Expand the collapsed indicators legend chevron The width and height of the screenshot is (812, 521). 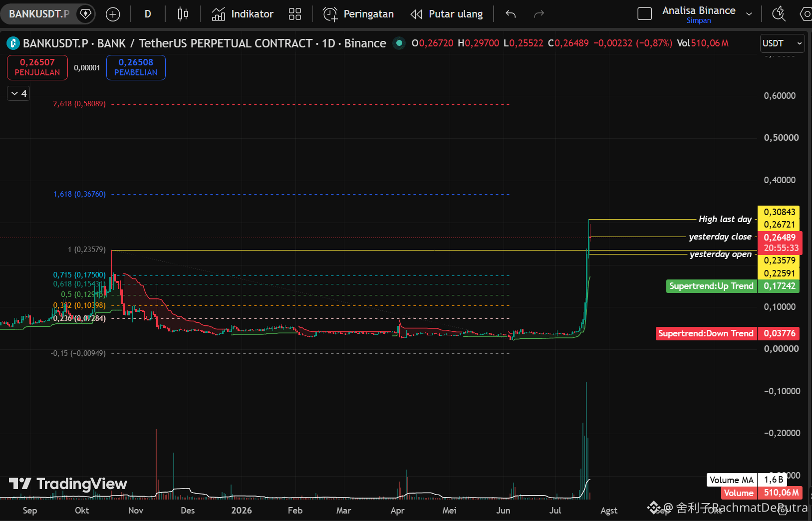[x=18, y=93]
